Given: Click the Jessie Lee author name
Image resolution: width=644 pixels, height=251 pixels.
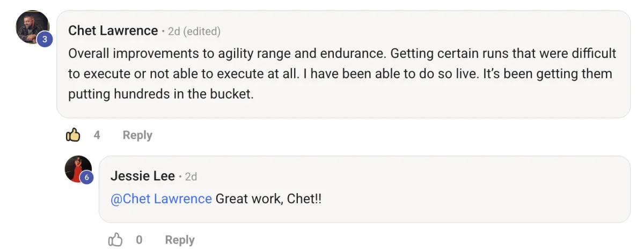Looking at the screenshot, I should point(143,176).
